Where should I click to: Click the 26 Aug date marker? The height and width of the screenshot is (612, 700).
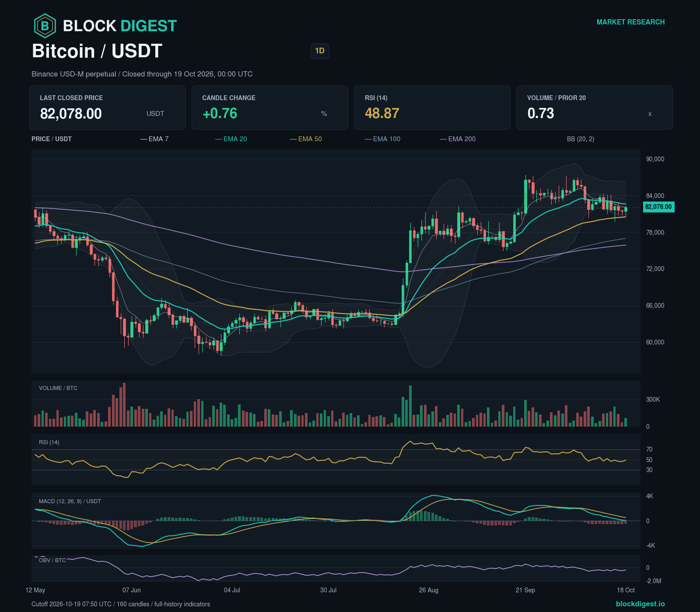[x=429, y=590]
